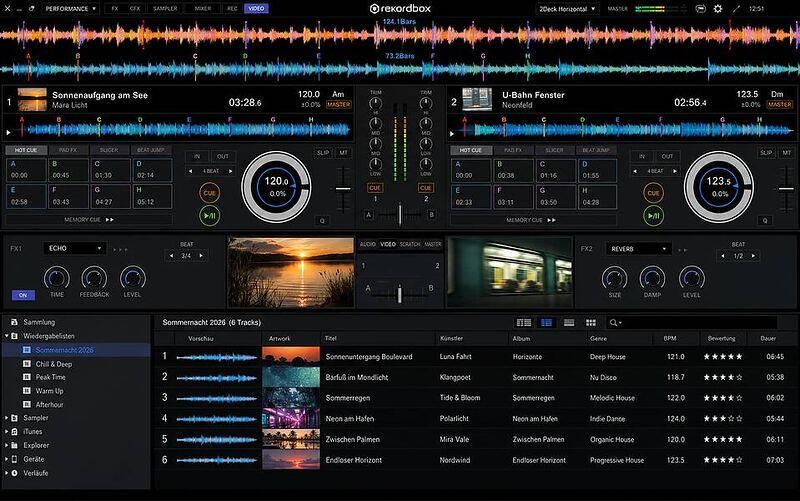The image size is (800, 501).
Task: Expand the Geräte tree node
Action: 7,459
